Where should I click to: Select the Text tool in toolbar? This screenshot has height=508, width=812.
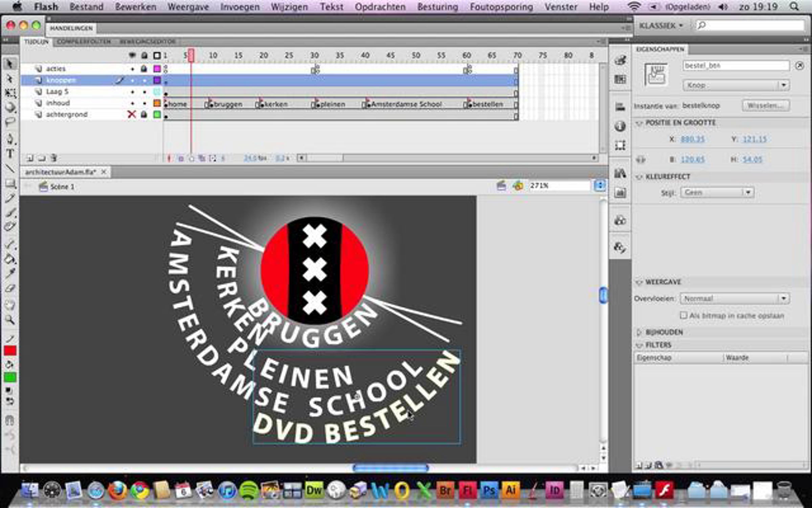10,154
